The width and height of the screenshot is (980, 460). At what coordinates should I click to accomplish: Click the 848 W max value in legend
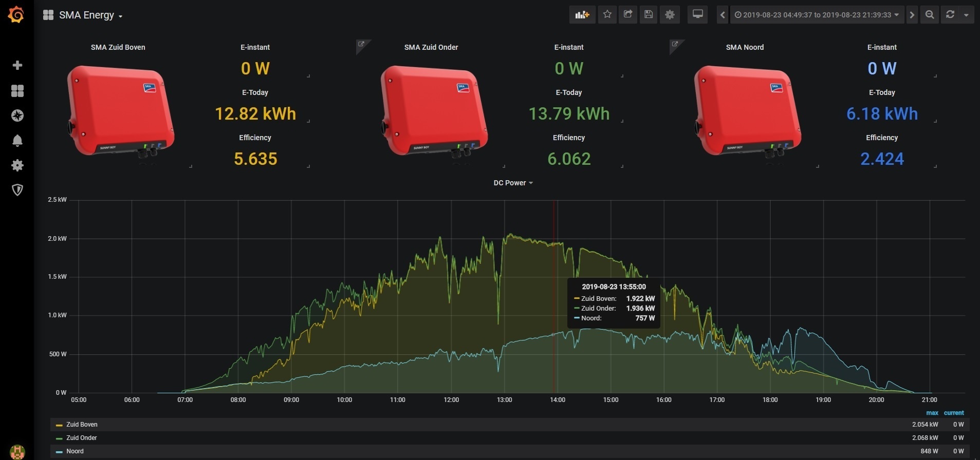coord(929,451)
